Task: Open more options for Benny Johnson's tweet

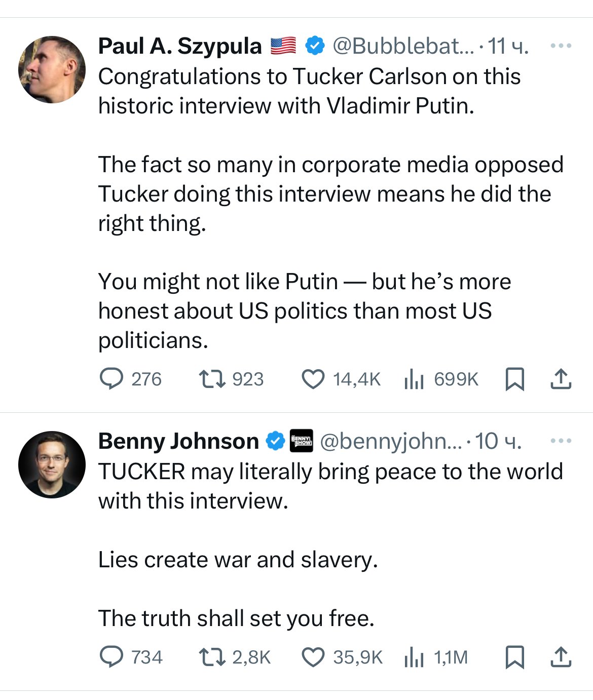Action: 561,441
